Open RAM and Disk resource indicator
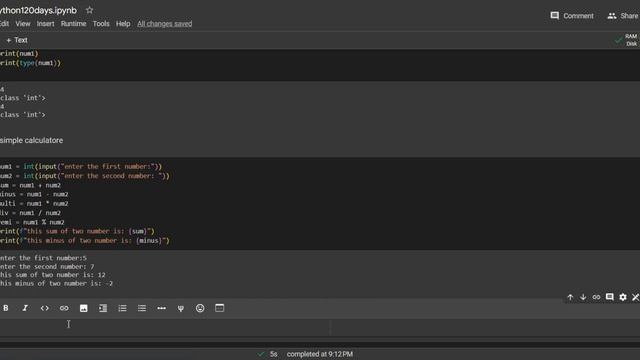640x360 pixels. pyautogui.click(x=627, y=40)
